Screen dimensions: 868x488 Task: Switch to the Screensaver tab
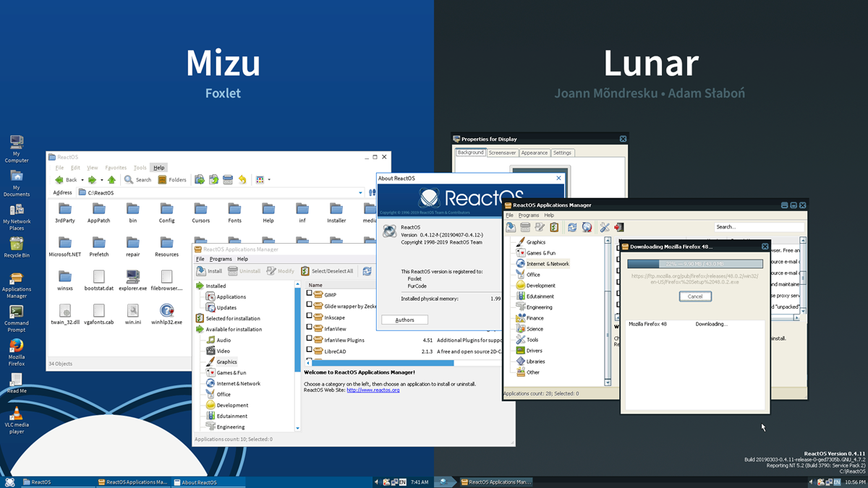coord(501,153)
